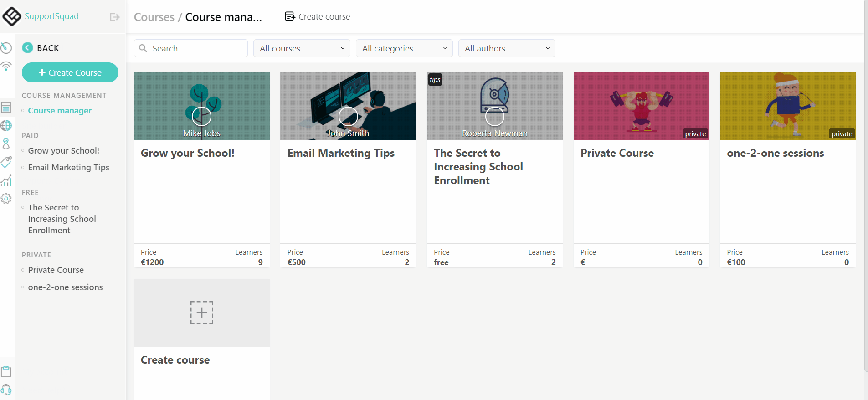Click the course Search field
The image size is (868, 400).
pyautogui.click(x=191, y=48)
